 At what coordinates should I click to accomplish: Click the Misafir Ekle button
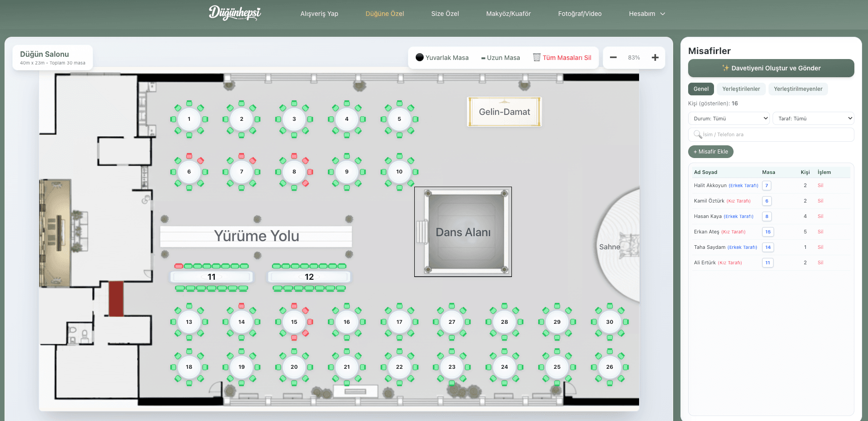(x=710, y=152)
